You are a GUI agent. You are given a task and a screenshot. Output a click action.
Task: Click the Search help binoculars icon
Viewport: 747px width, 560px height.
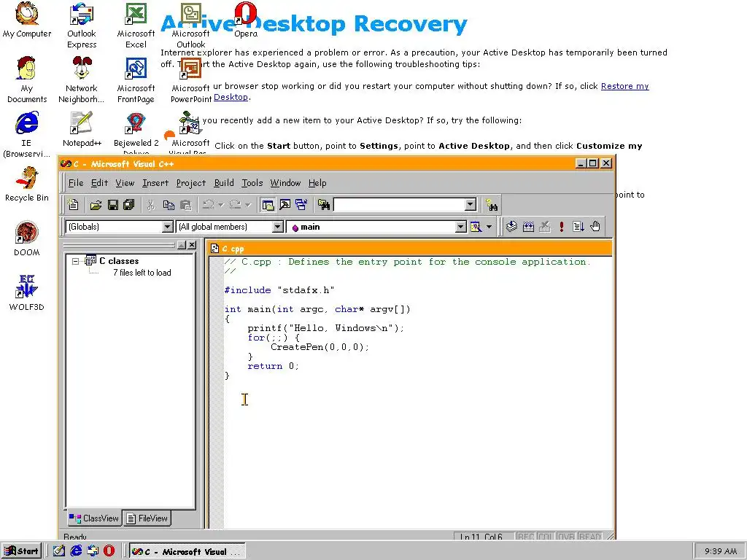click(x=492, y=205)
